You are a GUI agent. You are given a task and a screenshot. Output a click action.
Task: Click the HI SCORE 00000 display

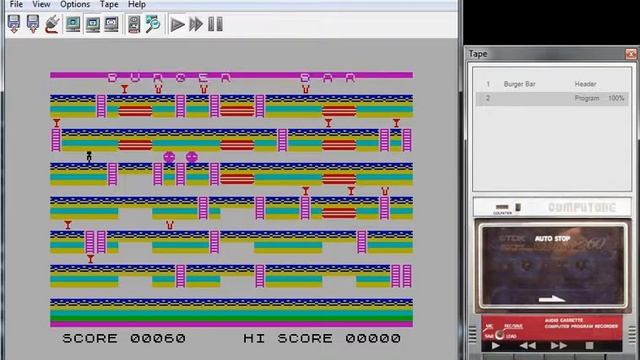pos(322,338)
